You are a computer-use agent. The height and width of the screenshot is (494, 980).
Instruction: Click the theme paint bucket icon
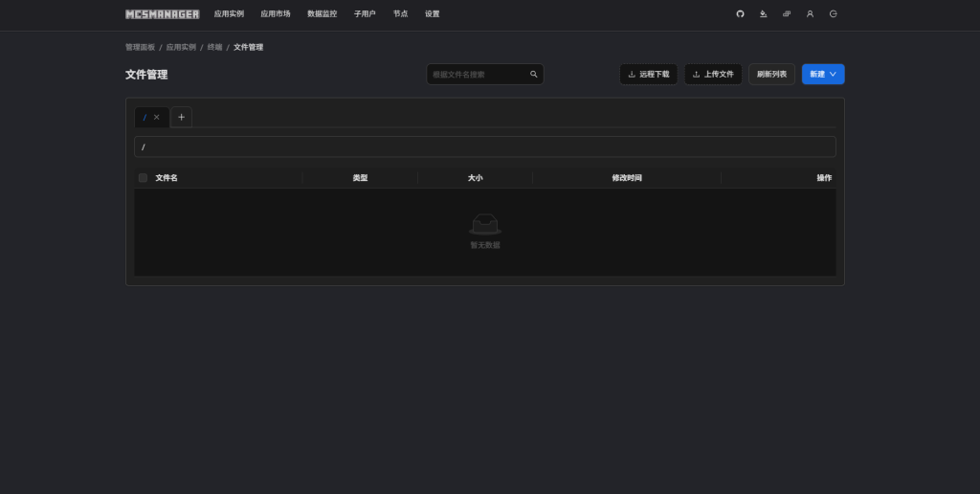click(x=763, y=14)
